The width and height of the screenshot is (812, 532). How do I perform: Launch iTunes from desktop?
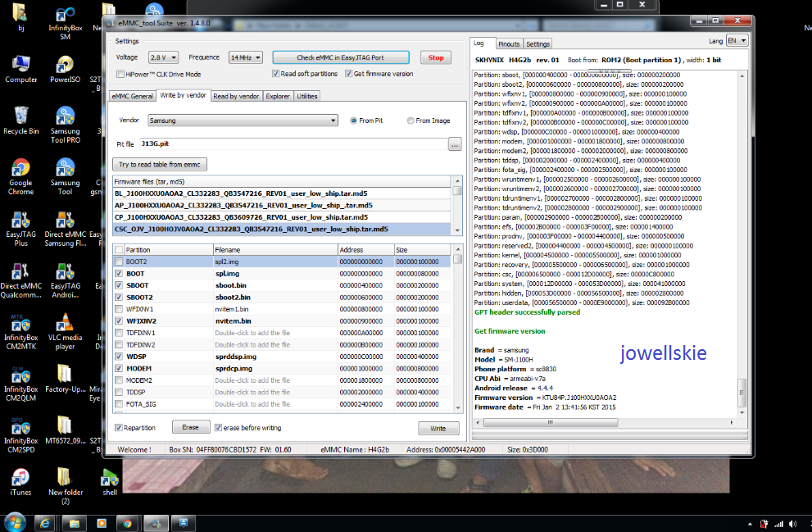(x=20, y=482)
